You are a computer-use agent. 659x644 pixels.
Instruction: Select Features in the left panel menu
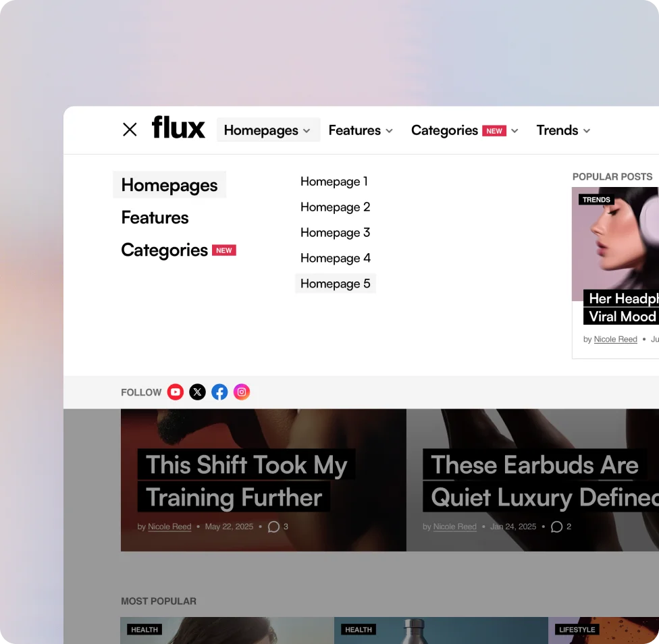point(155,217)
